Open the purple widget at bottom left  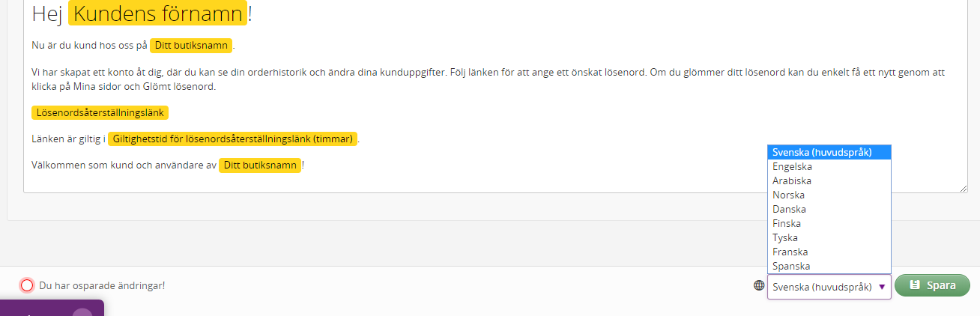coord(52,308)
